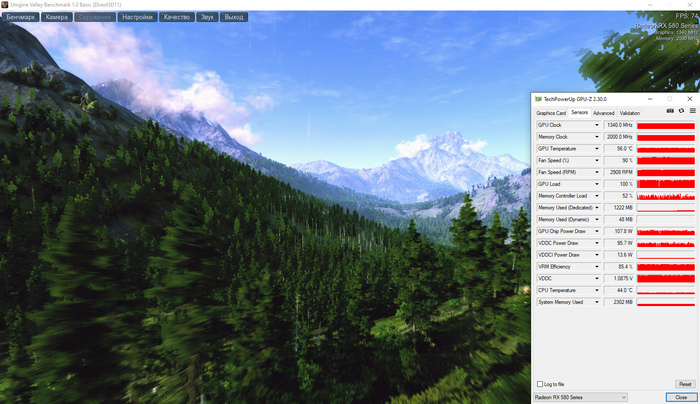Expand the GPU Temperature sensor dropdown
Viewport: 700px width, 404px height.
coord(596,149)
